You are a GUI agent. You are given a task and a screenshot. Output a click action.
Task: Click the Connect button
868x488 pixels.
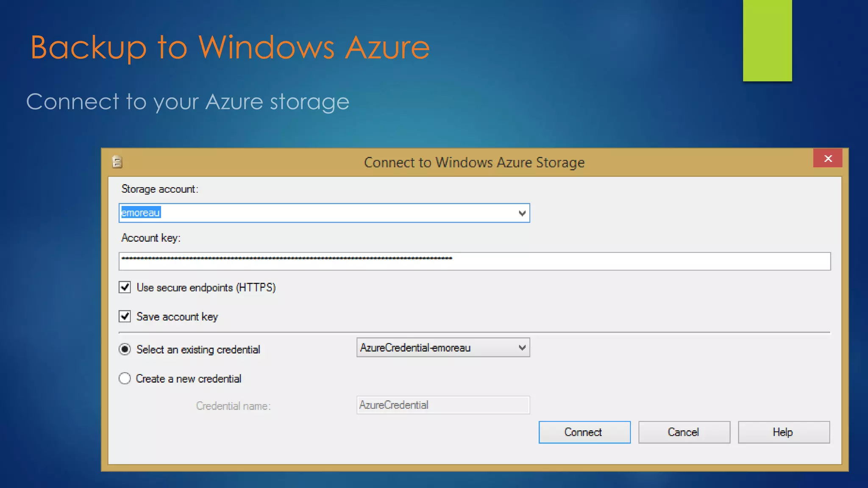click(x=584, y=432)
